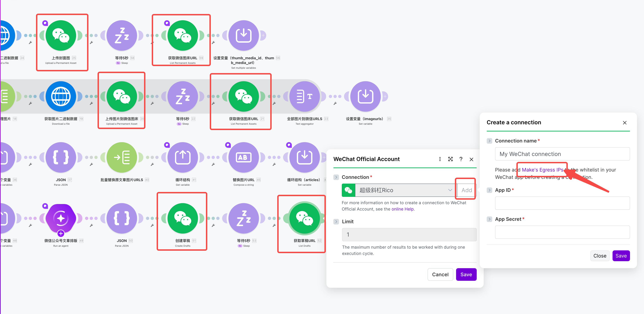Viewport: 644px width, 314px height.
Task: Expand WeChat Official Account panel to fullscreen
Action: (450, 159)
